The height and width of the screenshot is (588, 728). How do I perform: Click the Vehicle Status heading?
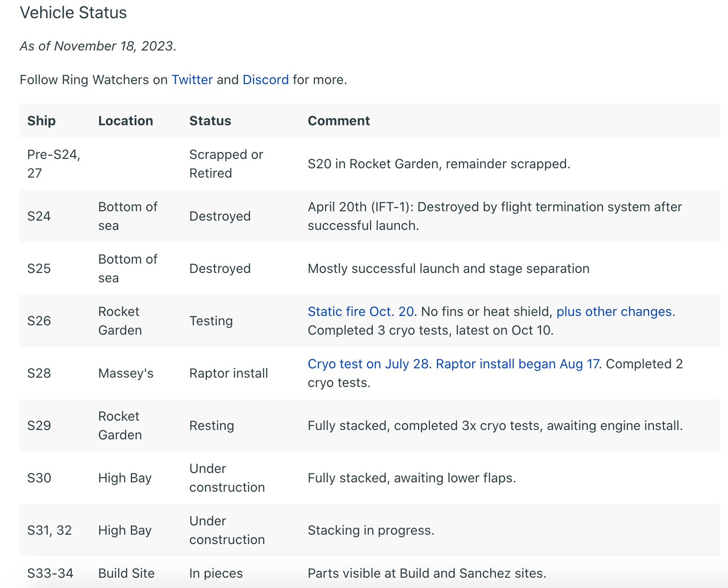73,13
